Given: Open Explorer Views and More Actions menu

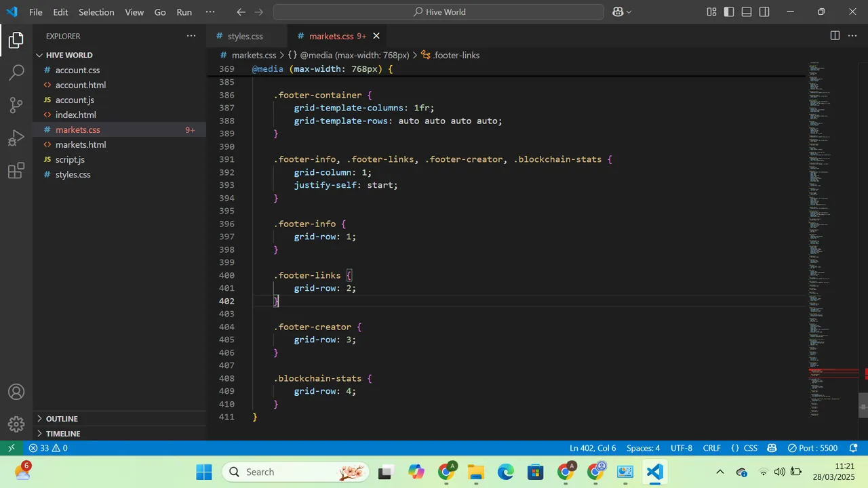Looking at the screenshot, I should pos(191,36).
